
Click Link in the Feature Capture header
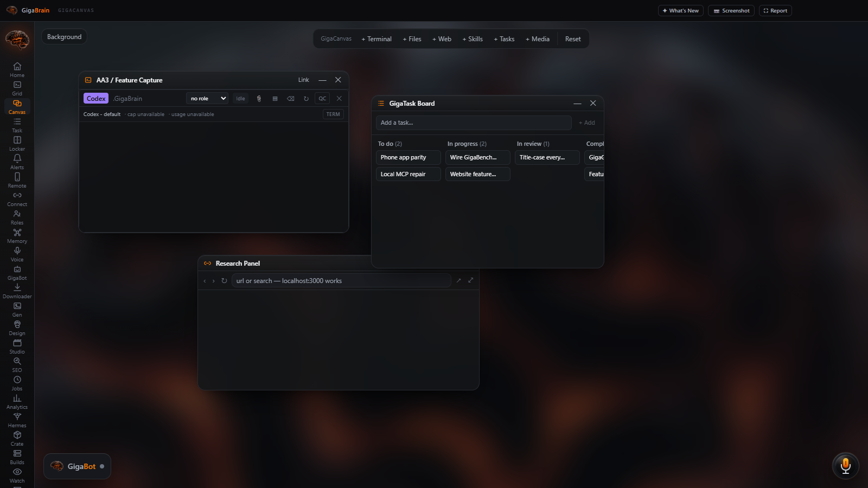303,80
